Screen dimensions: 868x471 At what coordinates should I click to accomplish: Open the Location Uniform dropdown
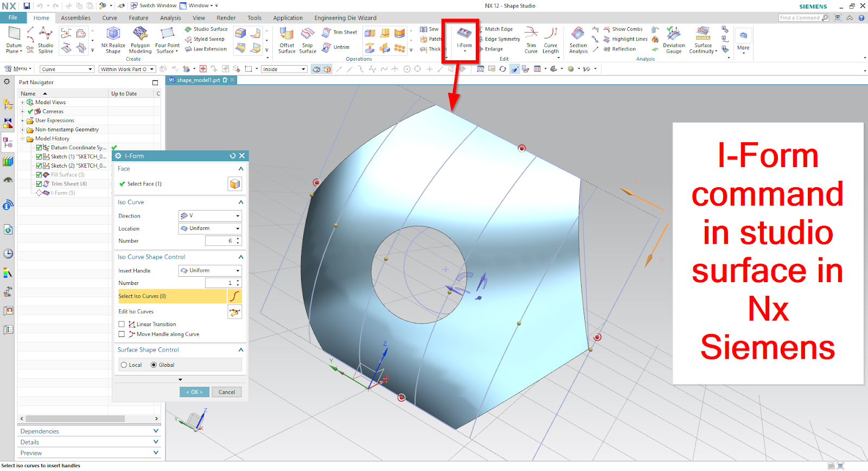pyautogui.click(x=210, y=228)
